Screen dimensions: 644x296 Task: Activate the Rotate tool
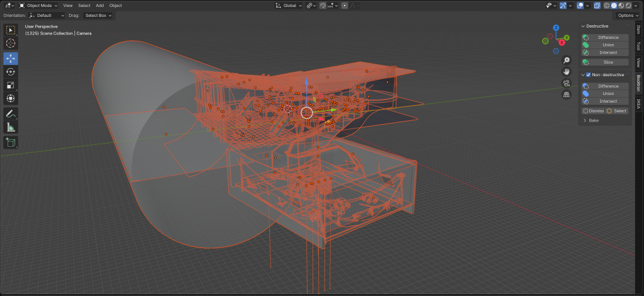[x=11, y=72]
